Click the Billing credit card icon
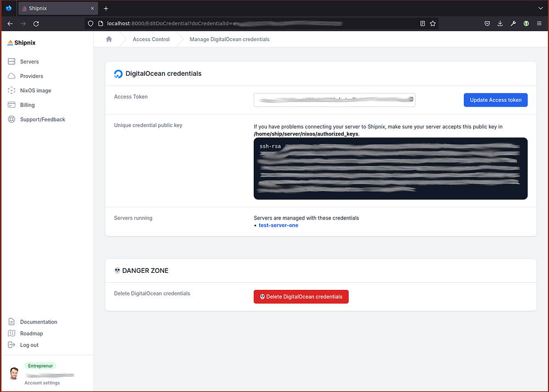Viewport: 549px width, 392px height. tap(12, 105)
